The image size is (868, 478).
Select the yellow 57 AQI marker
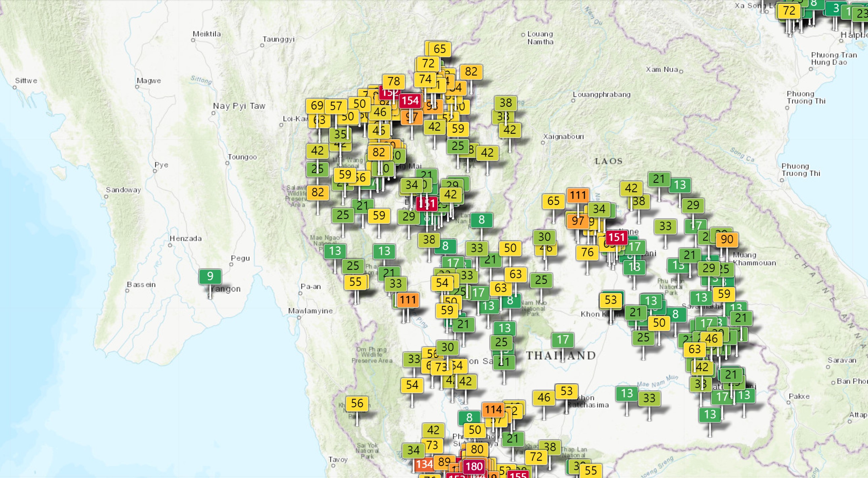[x=336, y=106]
